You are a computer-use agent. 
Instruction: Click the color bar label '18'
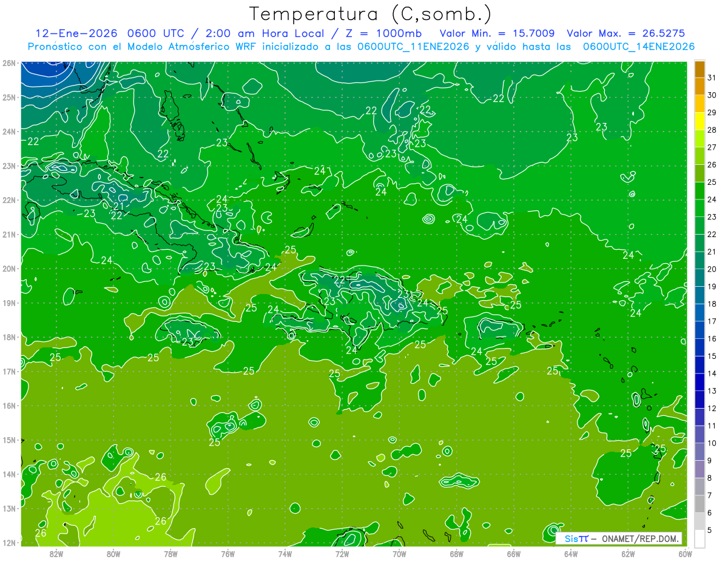click(712, 304)
